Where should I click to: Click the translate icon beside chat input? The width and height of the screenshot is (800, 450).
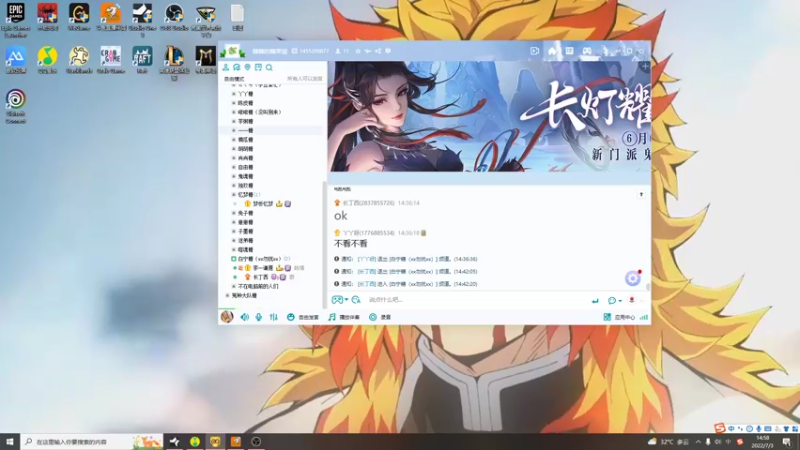pos(356,300)
